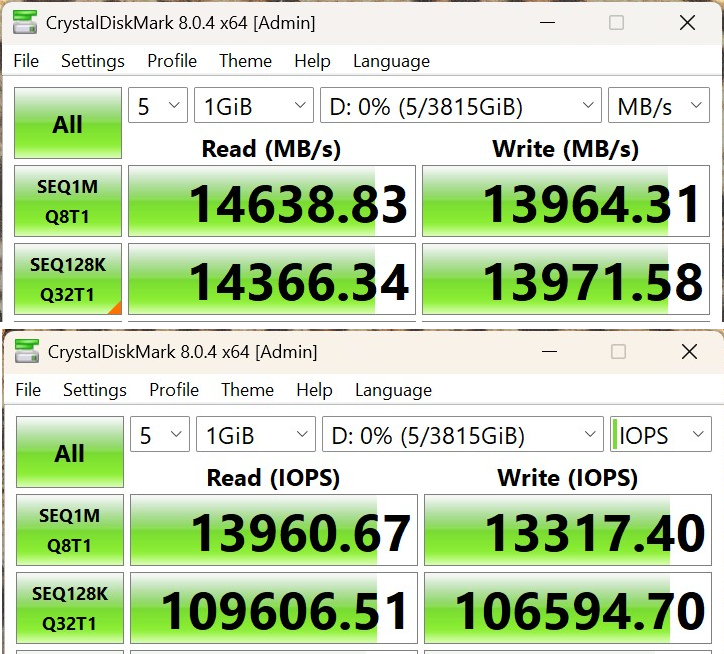Screen dimensions: 724x654
Task: Click write IOPS result 106594.70
Action: pyautogui.click(x=568, y=608)
